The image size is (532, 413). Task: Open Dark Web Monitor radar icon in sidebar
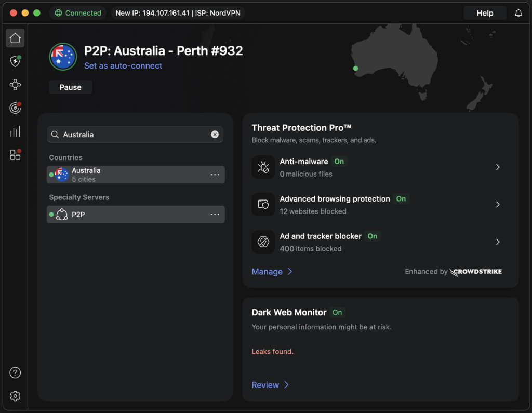[x=15, y=108]
